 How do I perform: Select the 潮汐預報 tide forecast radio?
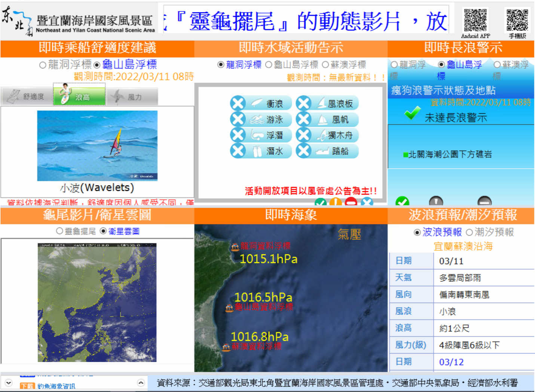(x=470, y=233)
